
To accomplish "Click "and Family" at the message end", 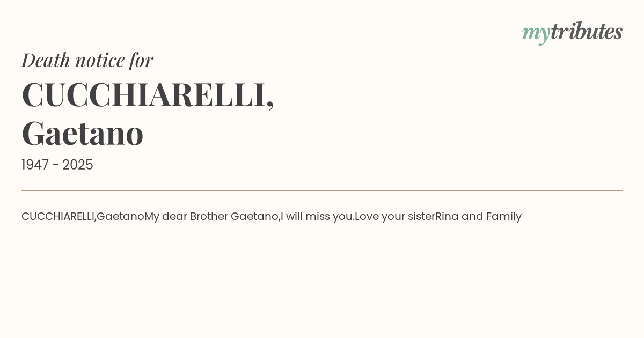I will click(x=492, y=216).
